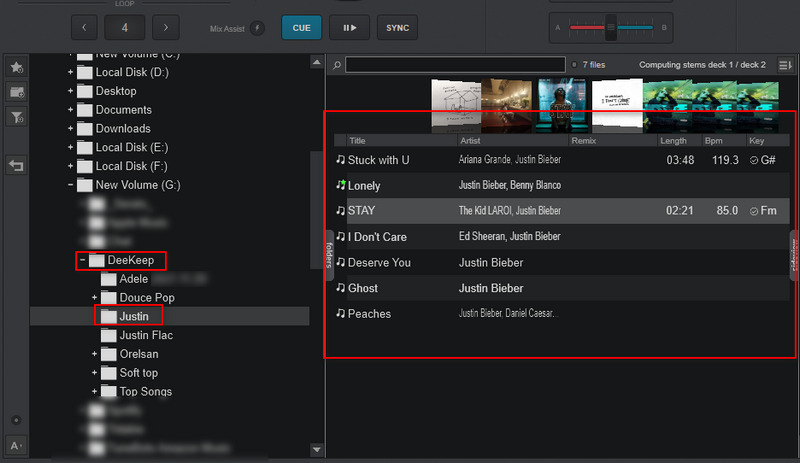The width and height of the screenshot is (800, 463).
Task: Click the Stuck with U album cover thumbnail
Action: tap(456, 105)
